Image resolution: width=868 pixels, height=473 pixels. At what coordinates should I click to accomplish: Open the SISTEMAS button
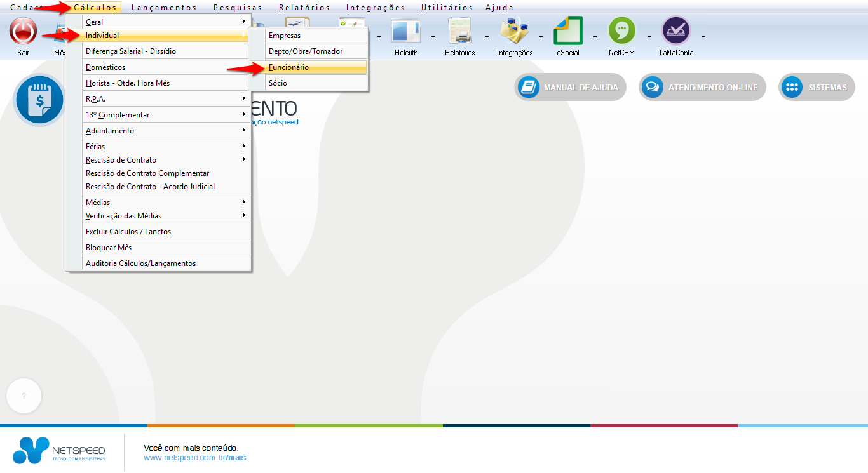tap(817, 88)
